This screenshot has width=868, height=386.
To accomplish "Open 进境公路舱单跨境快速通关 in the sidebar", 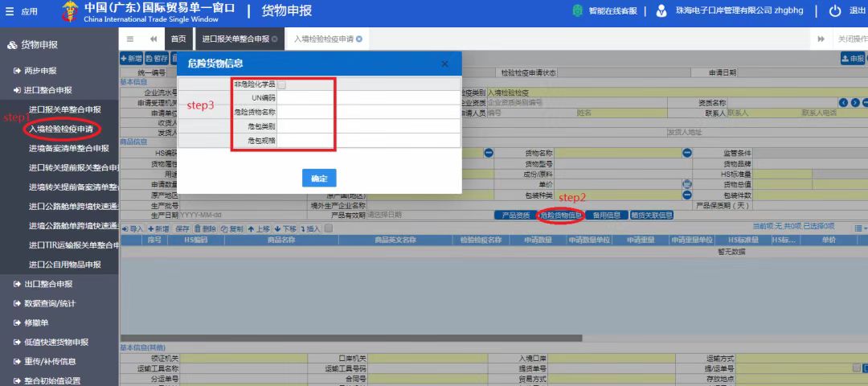I will [74, 226].
